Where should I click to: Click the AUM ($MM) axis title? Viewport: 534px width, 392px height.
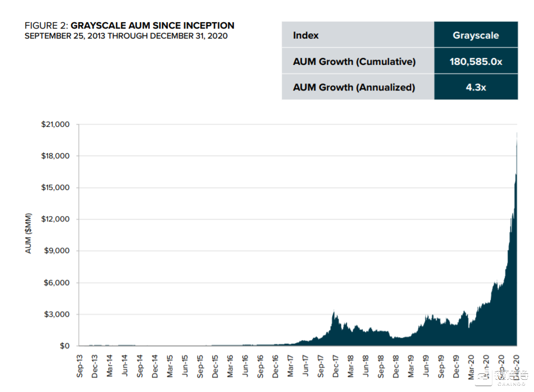28,234
